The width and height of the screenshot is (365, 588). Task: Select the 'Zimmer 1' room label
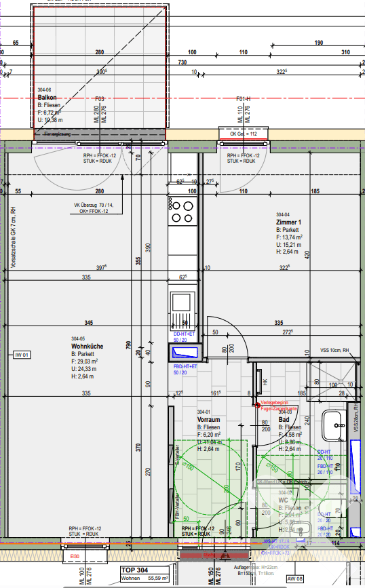[288, 222]
